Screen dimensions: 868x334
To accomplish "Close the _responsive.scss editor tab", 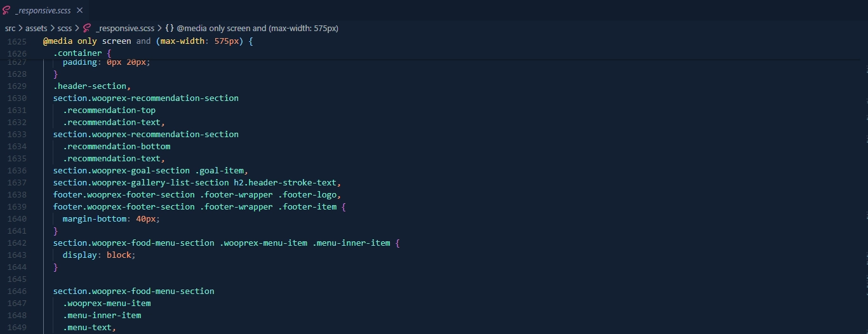I will pyautogui.click(x=79, y=11).
